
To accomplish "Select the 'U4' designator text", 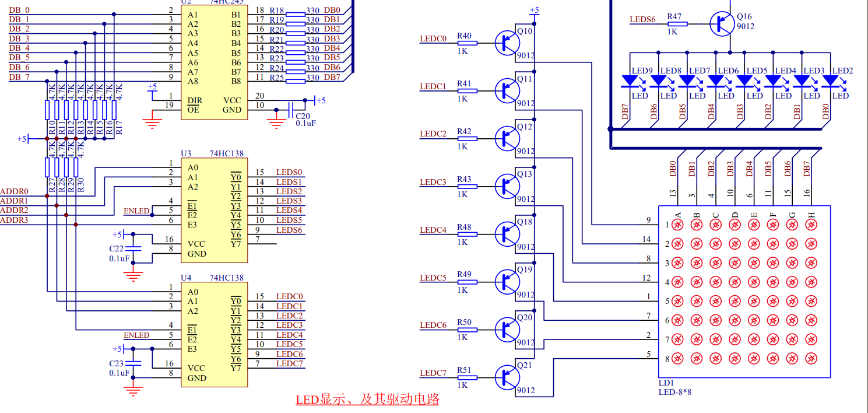I will pyautogui.click(x=186, y=278).
